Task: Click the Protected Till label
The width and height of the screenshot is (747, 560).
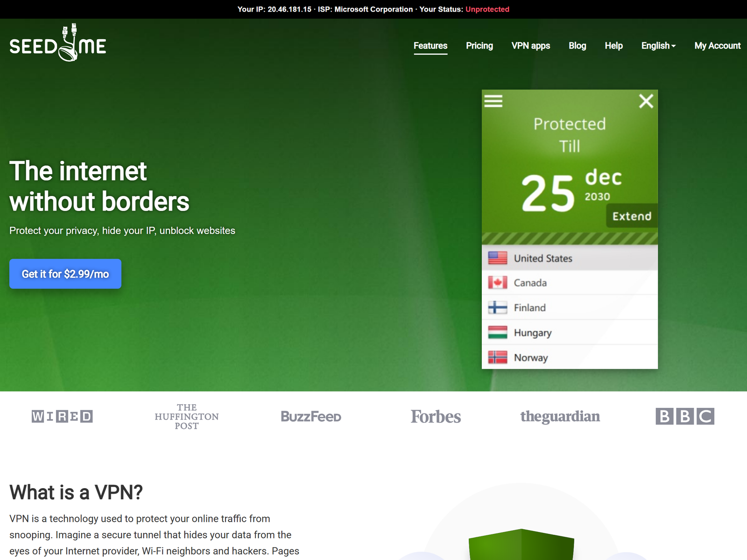Action: [570, 135]
